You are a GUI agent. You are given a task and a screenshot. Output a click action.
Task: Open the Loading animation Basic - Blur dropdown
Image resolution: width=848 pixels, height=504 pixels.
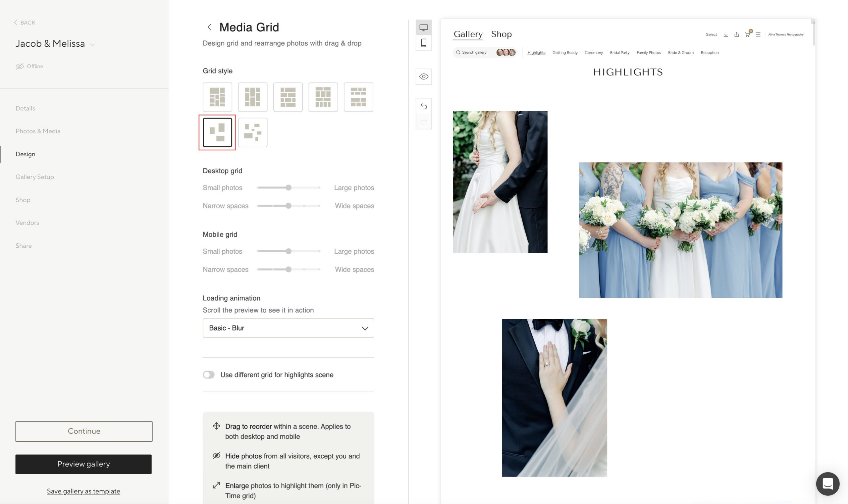[x=288, y=328]
